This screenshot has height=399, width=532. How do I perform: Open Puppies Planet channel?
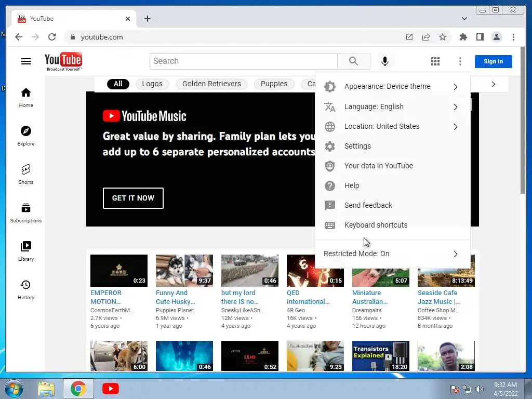click(x=175, y=310)
